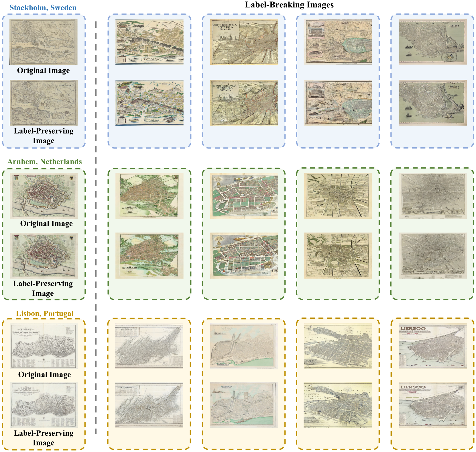Select lower Stockholm yellow map in second column
Screen dimensions: 476x452
(244, 103)
